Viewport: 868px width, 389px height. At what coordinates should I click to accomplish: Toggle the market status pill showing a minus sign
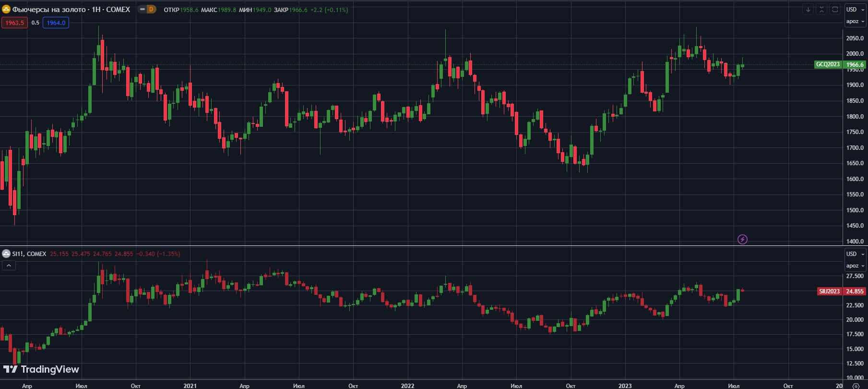click(x=142, y=9)
